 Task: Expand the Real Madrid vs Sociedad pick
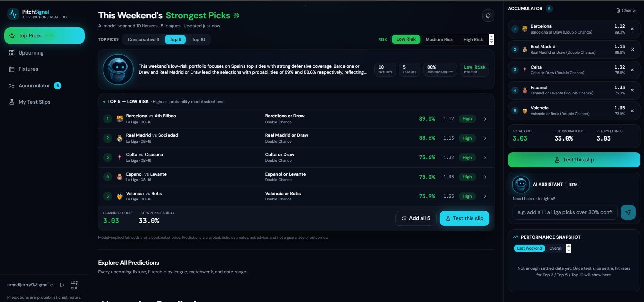(x=485, y=138)
